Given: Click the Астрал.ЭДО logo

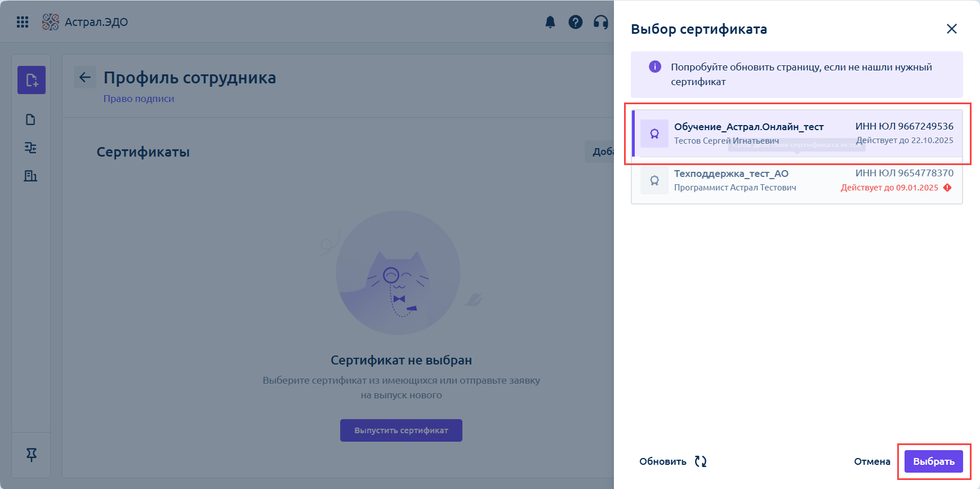Looking at the screenshot, I should tap(85, 22).
